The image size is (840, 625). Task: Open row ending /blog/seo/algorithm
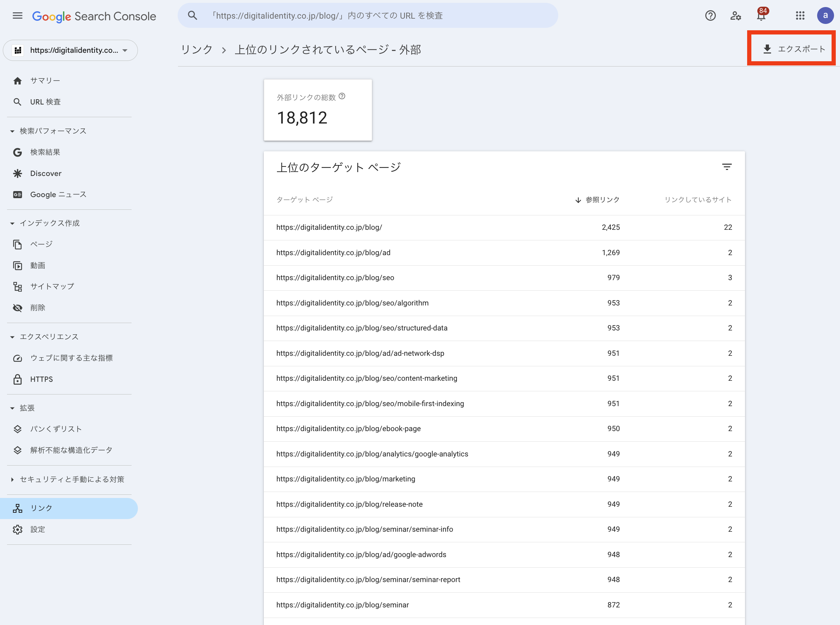tap(504, 303)
